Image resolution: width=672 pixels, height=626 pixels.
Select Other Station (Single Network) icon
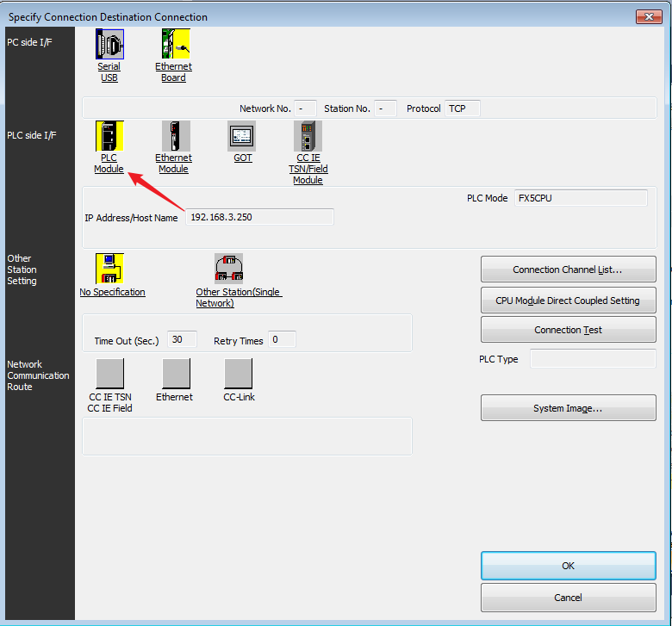point(228,269)
